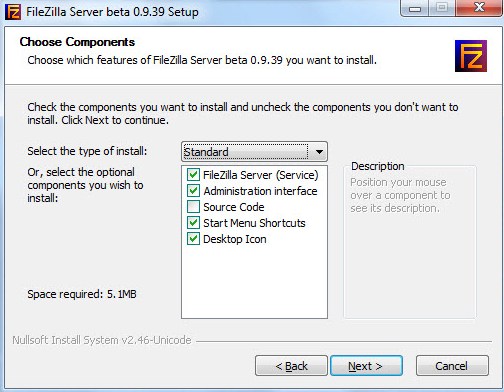This screenshot has width=504, height=392.
Task: Go to Next step of setup
Action: [x=366, y=366]
